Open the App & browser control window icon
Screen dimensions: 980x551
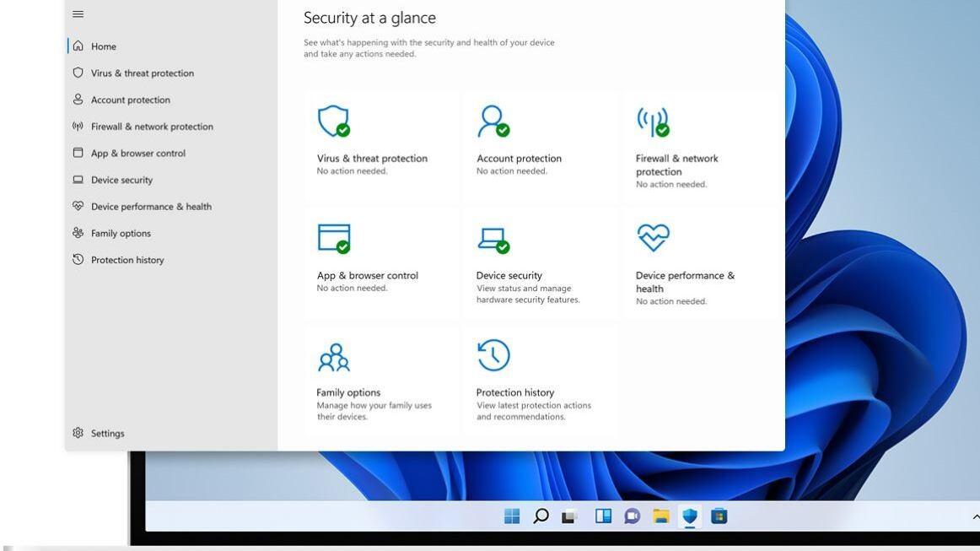tap(333, 238)
